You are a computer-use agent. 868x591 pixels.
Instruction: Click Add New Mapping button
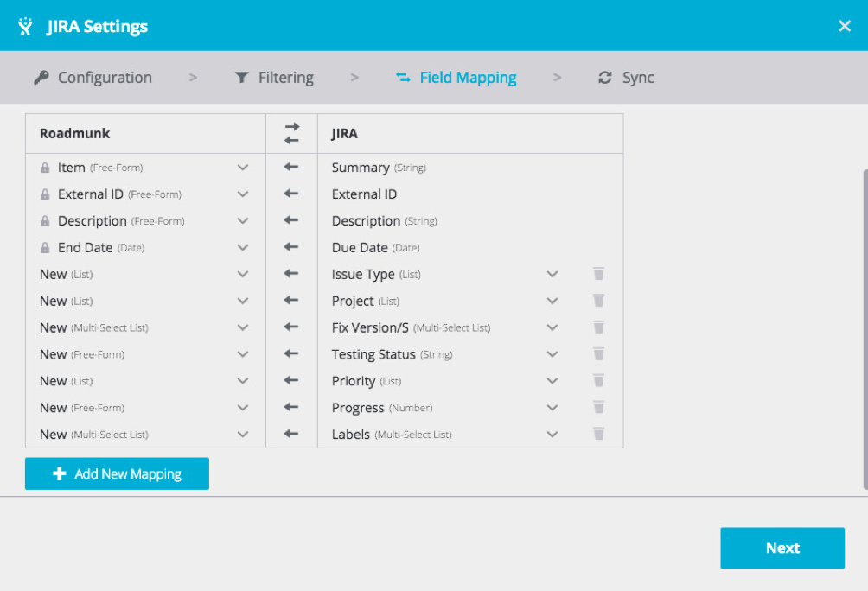(x=117, y=473)
